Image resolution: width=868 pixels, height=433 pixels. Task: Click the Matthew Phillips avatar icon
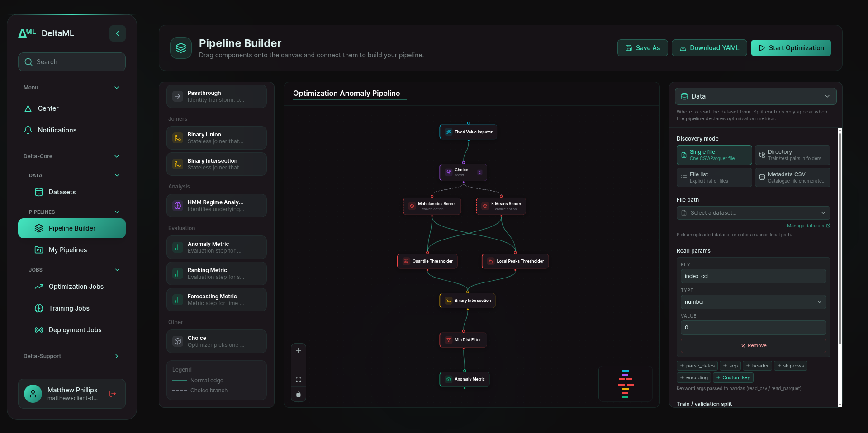coord(33,394)
